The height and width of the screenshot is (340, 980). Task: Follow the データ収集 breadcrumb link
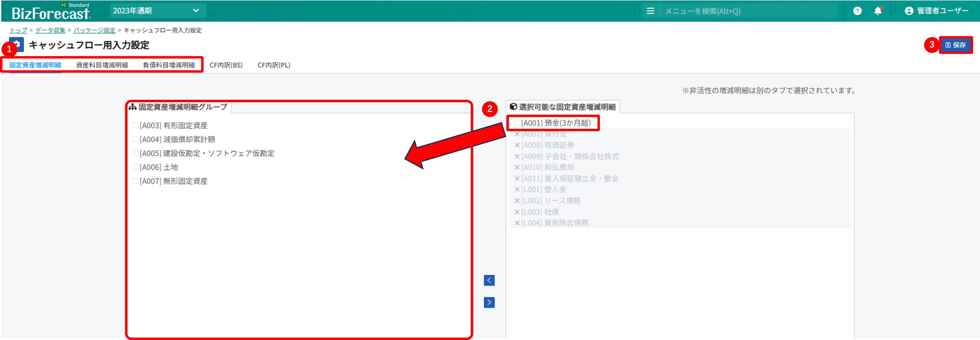50,30
